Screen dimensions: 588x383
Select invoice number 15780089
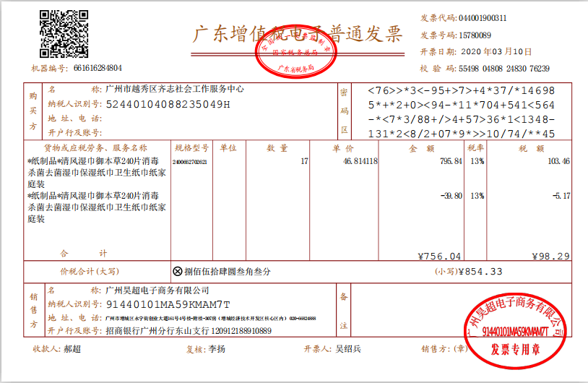point(475,35)
